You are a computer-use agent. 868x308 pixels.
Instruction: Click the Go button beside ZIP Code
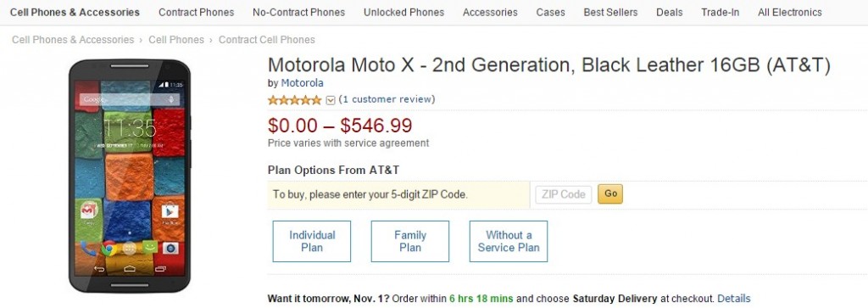tap(610, 194)
